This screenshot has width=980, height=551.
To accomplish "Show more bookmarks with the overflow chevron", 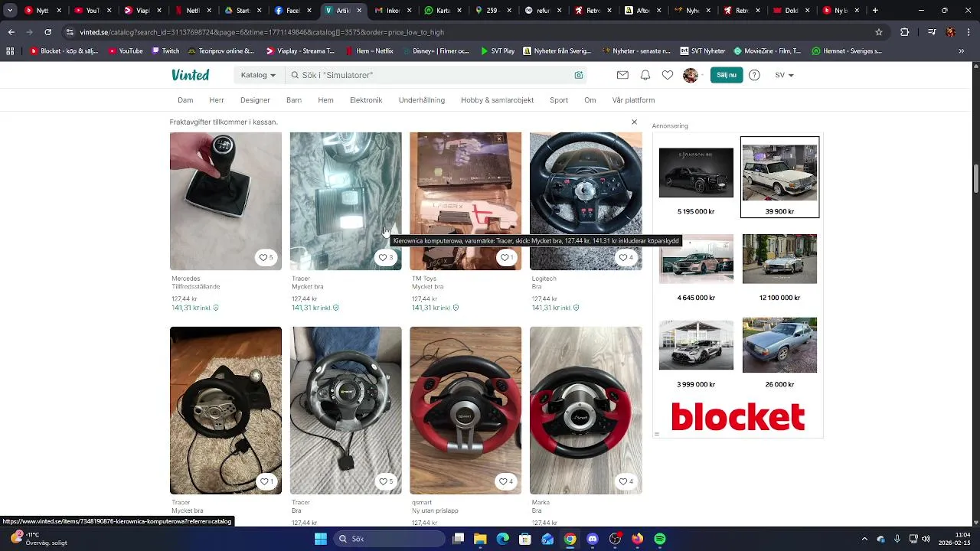I will 962,51.
